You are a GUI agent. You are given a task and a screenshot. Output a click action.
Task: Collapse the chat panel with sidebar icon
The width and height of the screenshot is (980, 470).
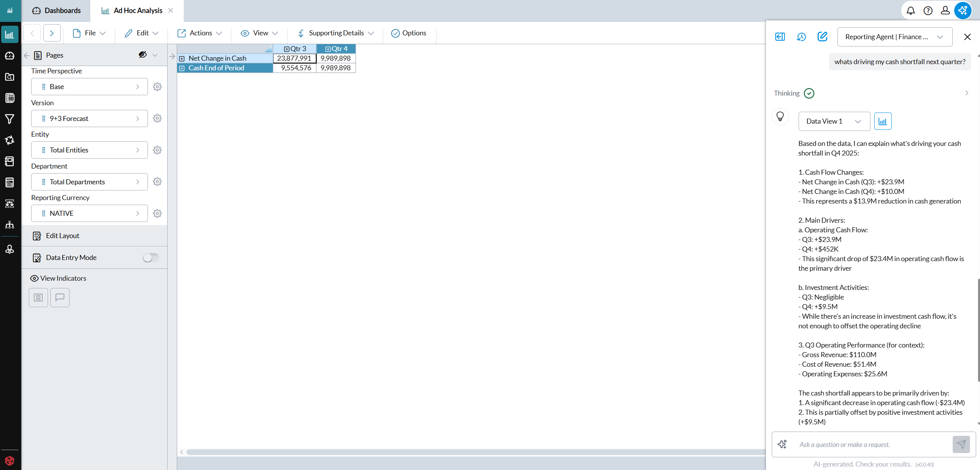(x=780, y=36)
